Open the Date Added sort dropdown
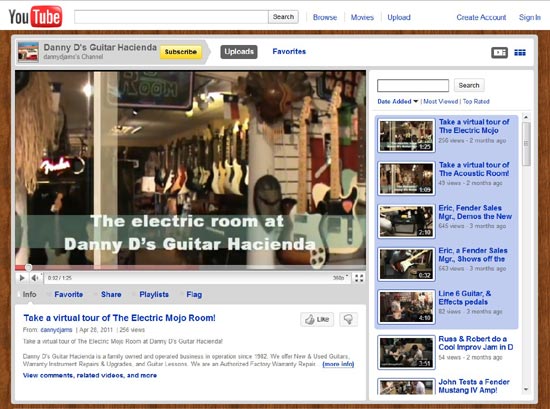550x409 pixels. (x=398, y=101)
